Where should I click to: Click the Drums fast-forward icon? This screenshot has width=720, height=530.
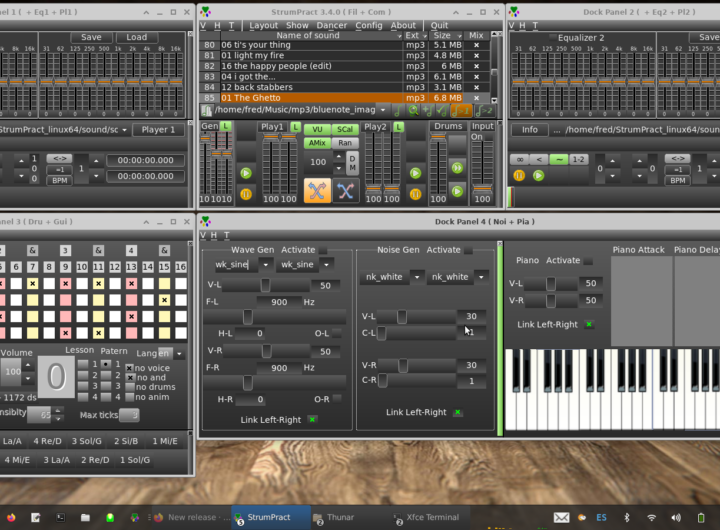point(457,168)
